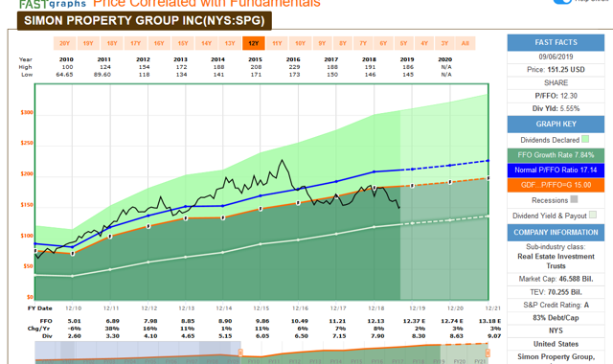Select the 11Y time range tab

point(277,43)
